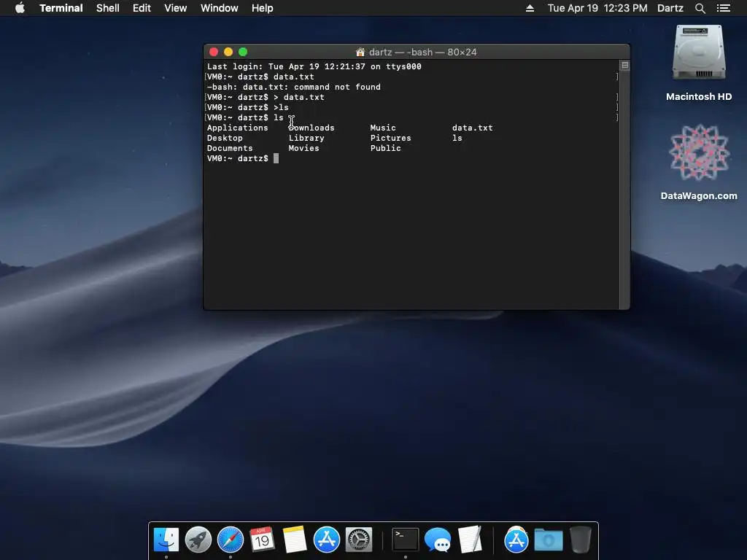Image resolution: width=747 pixels, height=560 pixels.
Task: Click 'Applications' in the ls output
Action: click(x=237, y=128)
